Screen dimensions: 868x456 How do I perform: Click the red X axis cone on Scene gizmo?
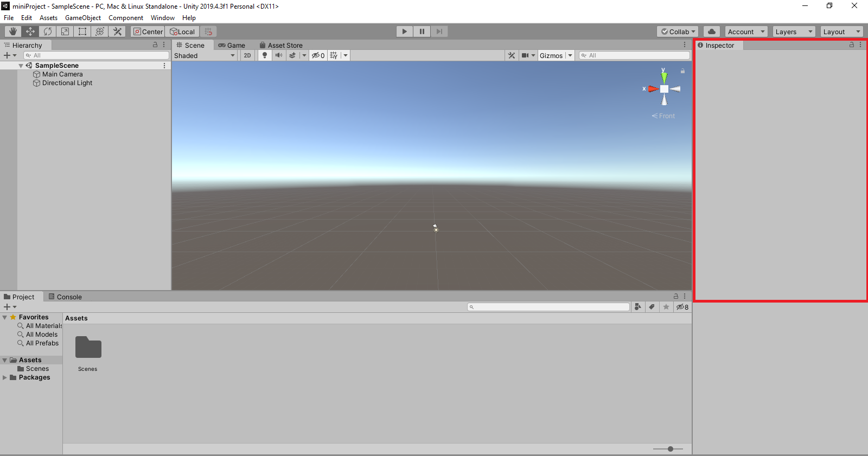click(x=653, y=89)
